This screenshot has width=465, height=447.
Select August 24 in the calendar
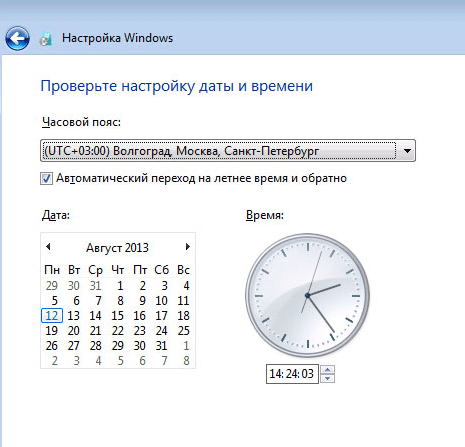pyautogui.click(x=161, y=331)
